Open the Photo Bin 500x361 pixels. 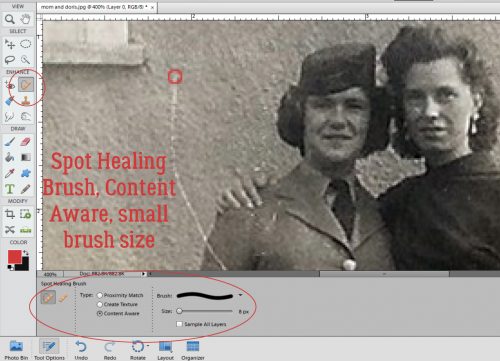[x=16, y=350]
